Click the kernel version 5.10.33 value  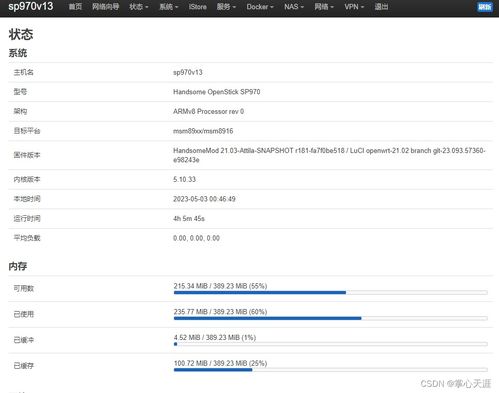tap(184, 179)
